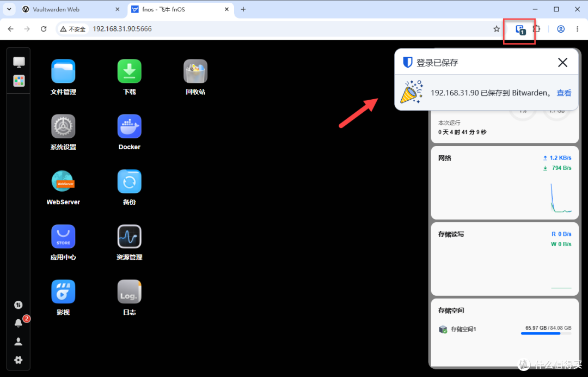
Task: Open the browser extensions puzzle icon
Action: pyautogui.click(x=537, y=29)
